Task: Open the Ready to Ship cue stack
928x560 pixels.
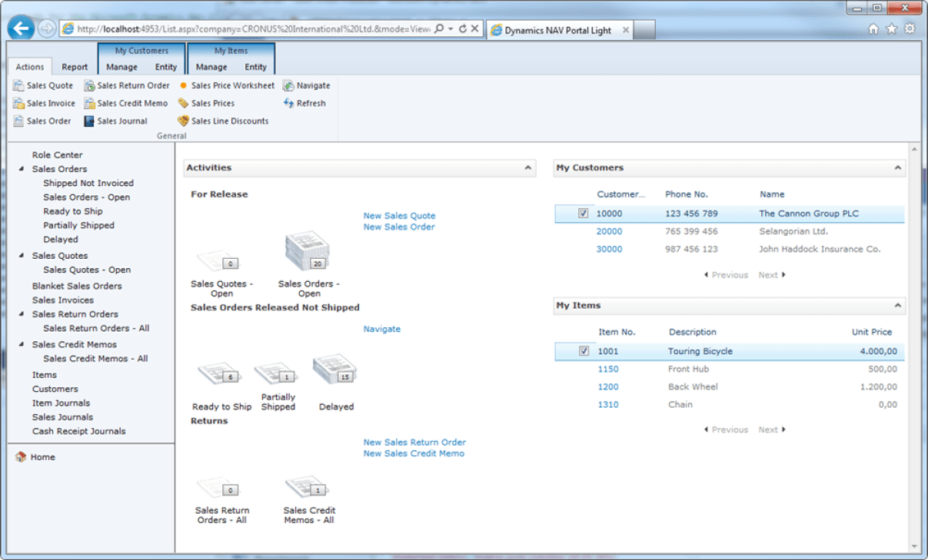Action: (x=220, y=375)
